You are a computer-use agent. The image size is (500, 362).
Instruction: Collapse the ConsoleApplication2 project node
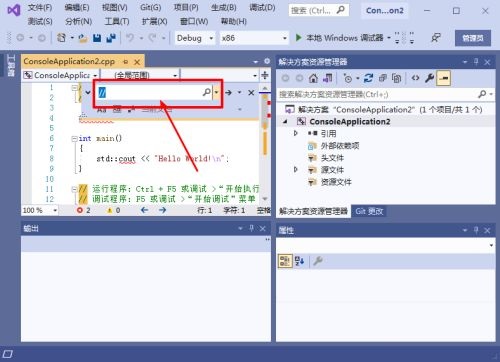point(285,122)
